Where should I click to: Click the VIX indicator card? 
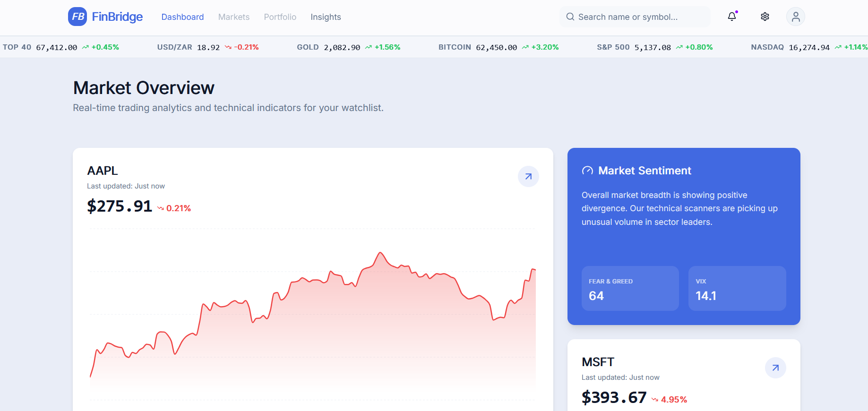[737, 288]
